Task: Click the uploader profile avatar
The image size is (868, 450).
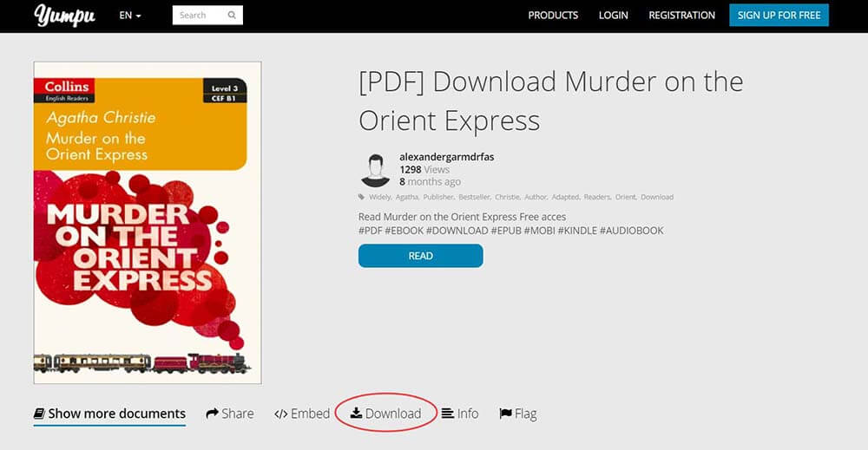Action: (x=375, y=170)
